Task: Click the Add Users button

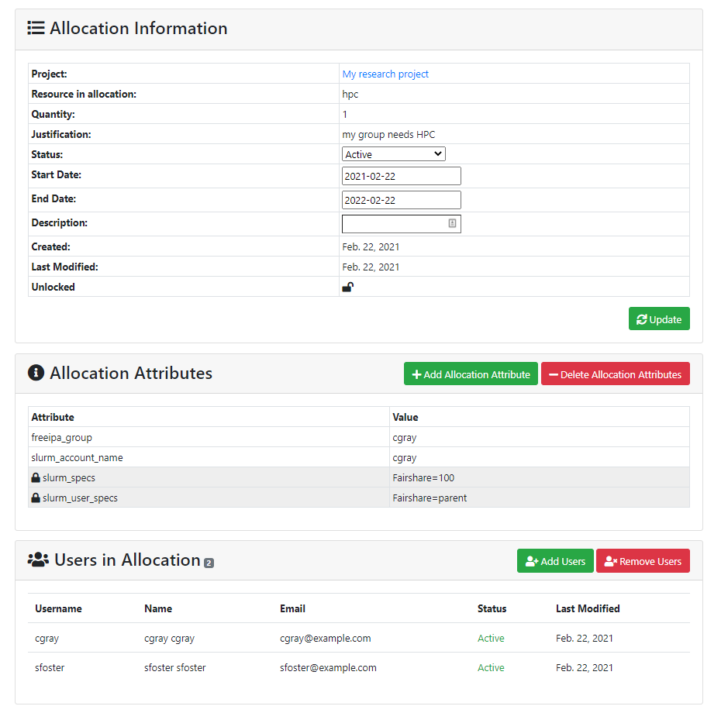Action: click(555, 561)
